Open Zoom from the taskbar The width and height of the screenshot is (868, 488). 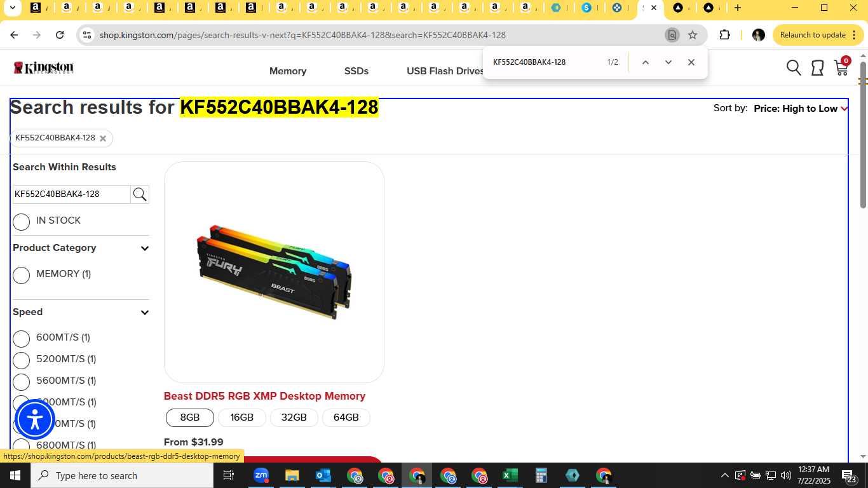(x=261, y=475)
